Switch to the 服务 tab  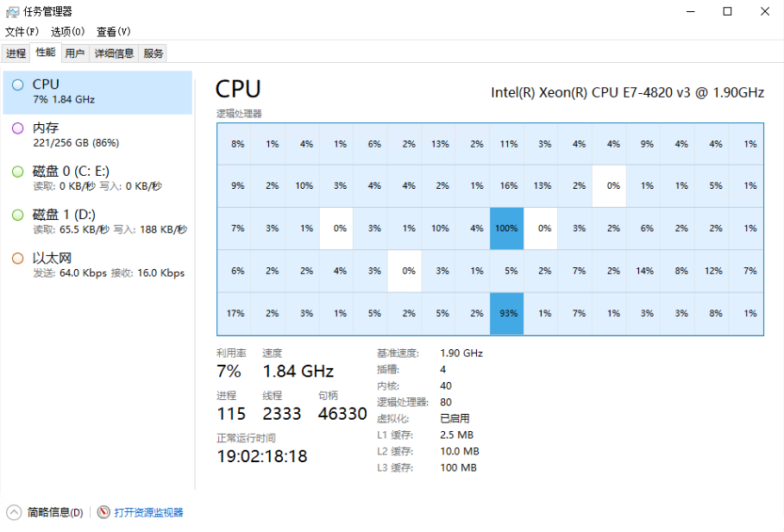[153, 53]
